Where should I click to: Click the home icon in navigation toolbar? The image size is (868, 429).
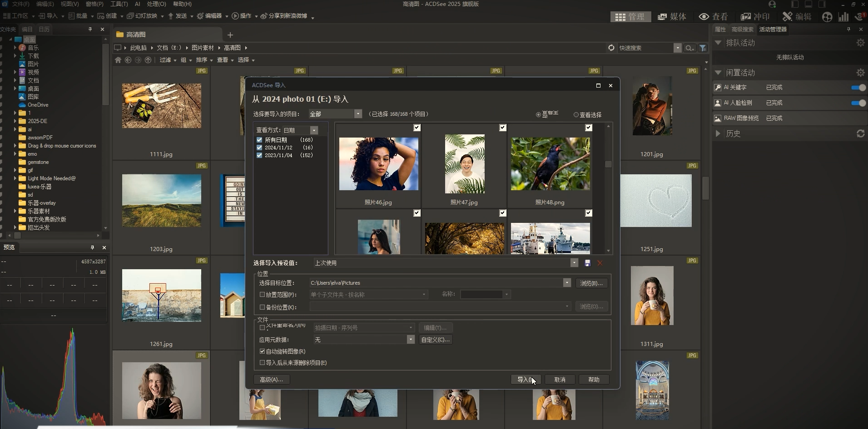click(x=118, y=60)
